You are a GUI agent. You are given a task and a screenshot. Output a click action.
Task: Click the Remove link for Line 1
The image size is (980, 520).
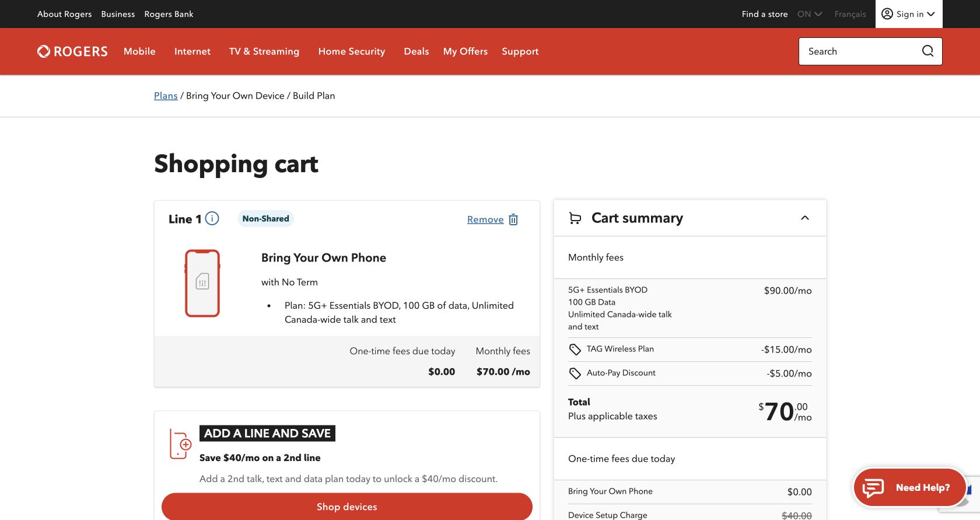(485, 219)
